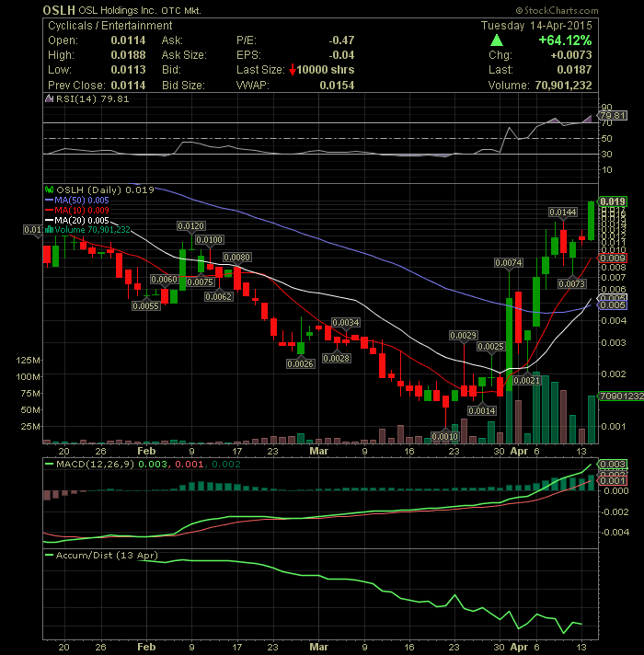Select the red MA(10) legend line
This screenshot has height=655, width=644.
50,210
